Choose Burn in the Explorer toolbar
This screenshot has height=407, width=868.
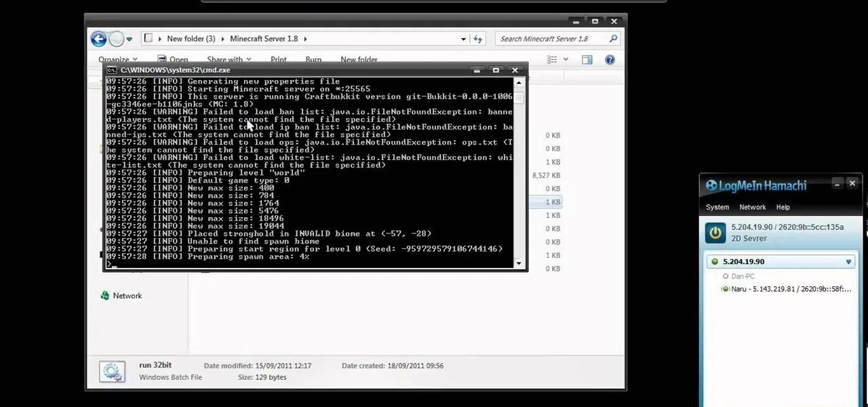[313, 60]
